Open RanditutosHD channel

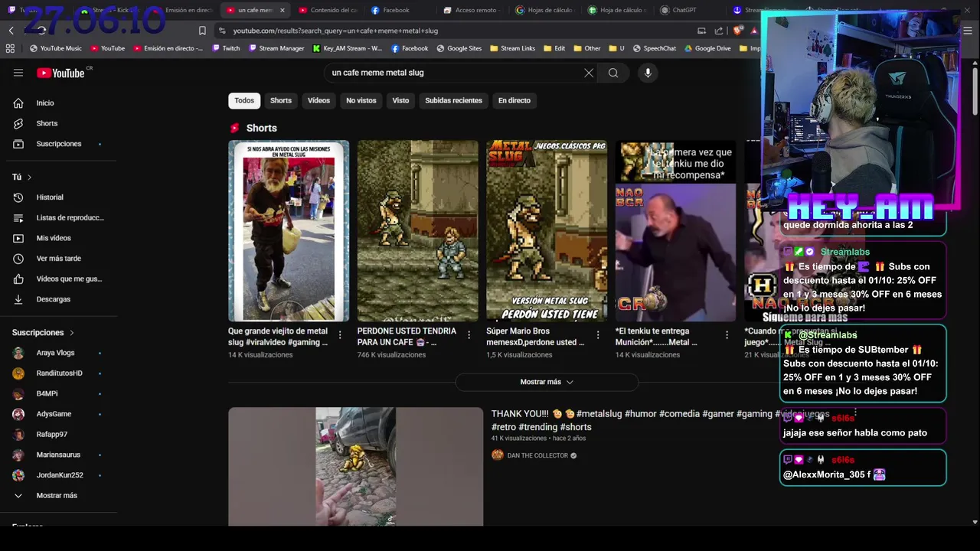point(60,373)
